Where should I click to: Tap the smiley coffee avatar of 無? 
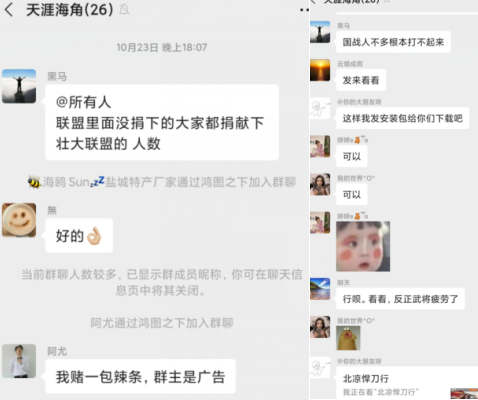click(x=19, y=220)
